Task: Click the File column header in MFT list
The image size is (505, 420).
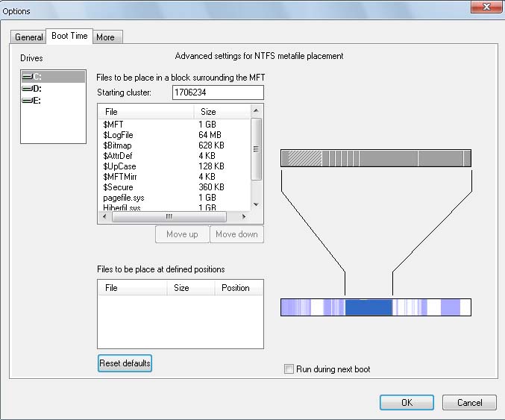Action: click(x=146, y=112)
